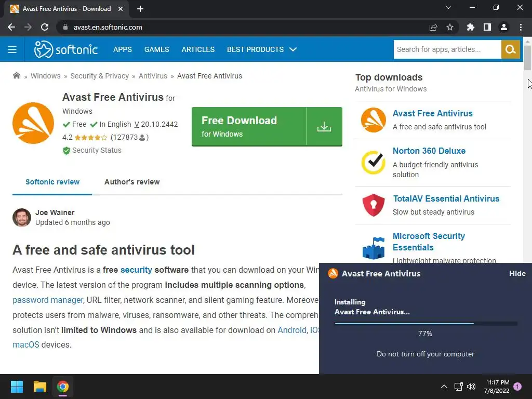Click the site padlock icon
The image size is (532, 399).
click(x=65, y=27)
